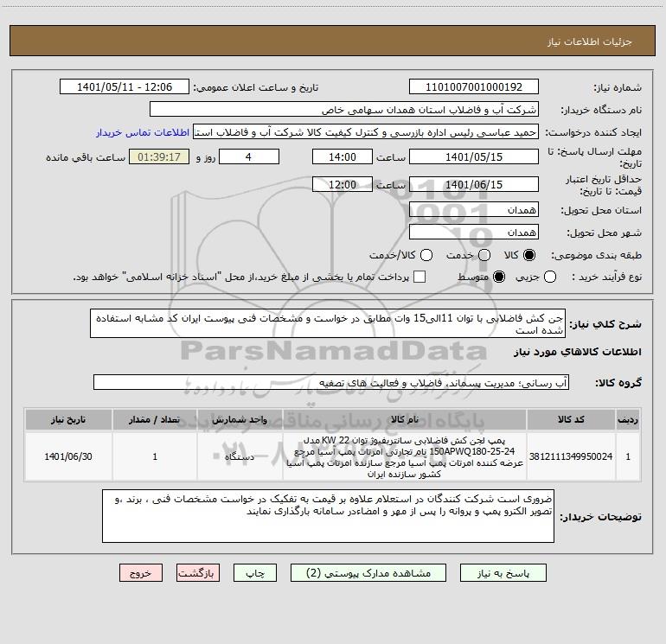This screenshot has width=666, height=644.
Task: Click the ردیف column header
Action: (627, 419)
